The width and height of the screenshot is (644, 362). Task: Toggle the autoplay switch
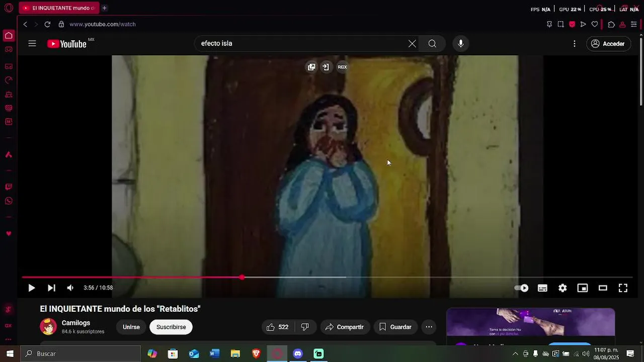pyautogui.click(x=521, y=288)
